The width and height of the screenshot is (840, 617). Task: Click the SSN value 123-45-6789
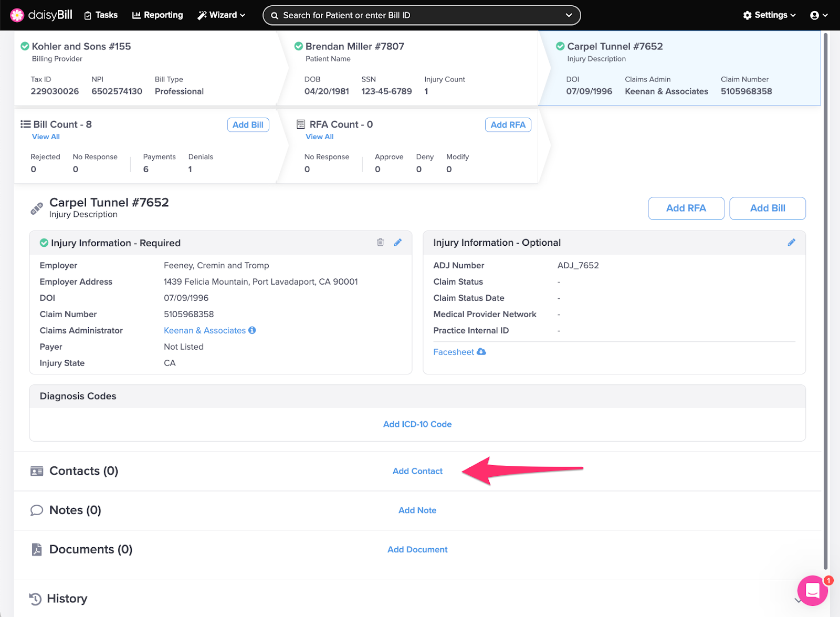point(386,91)
